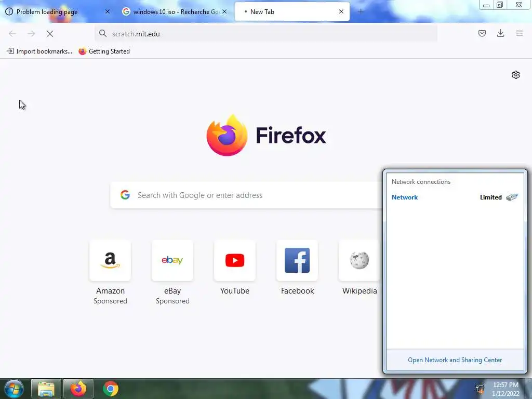Click the info icon on Problem loading tab
The height and width of the screenshot is (399, 532).
(9, 11)
